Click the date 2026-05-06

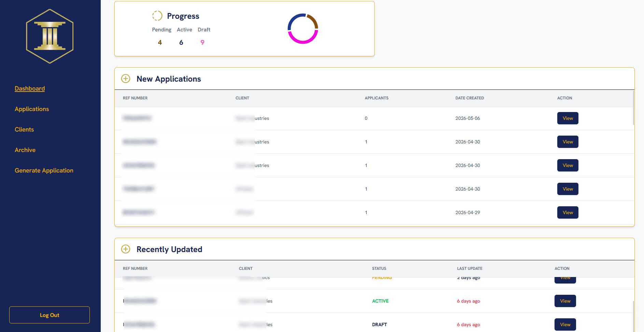[x=467, y=118]
